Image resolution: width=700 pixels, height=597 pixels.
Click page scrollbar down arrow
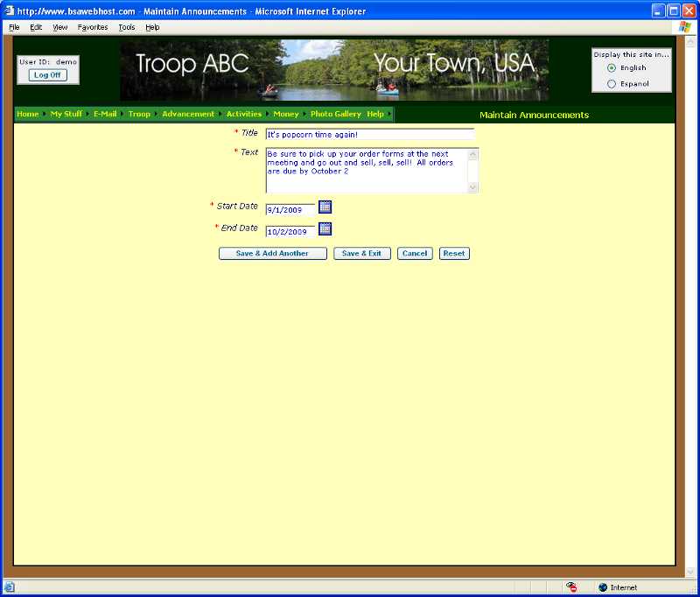pos(690,572)
